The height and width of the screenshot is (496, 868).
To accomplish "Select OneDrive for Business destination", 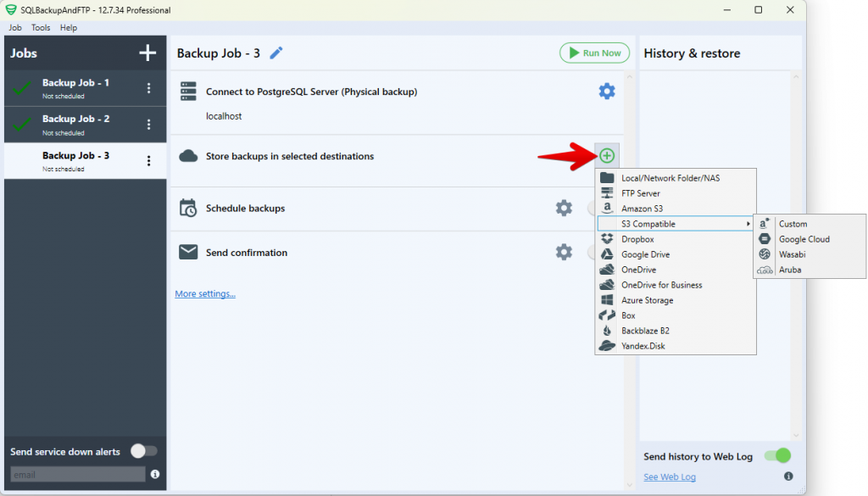I will coord(676,285).
